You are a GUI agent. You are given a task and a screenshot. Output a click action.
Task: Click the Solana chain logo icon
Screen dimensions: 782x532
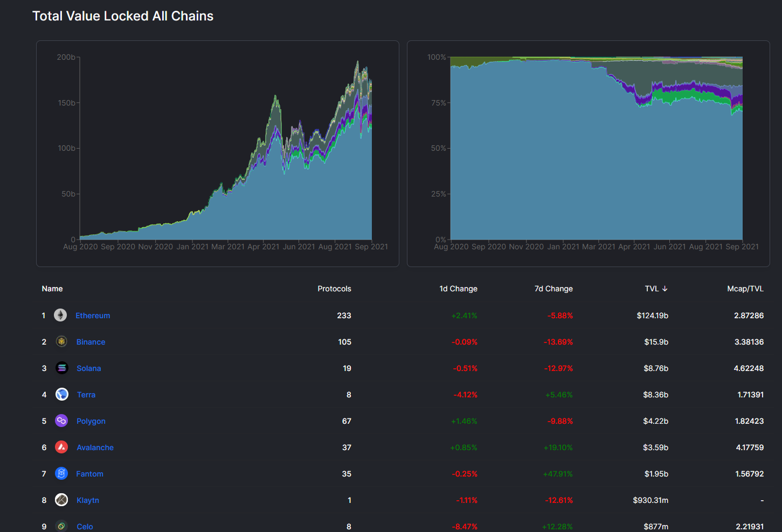(x=62, y=368)
